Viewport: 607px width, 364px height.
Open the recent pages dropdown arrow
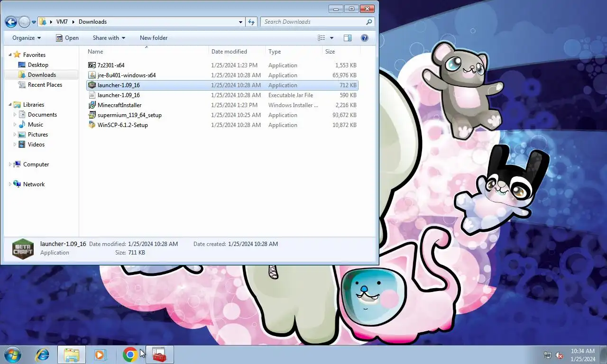[x=34, y=22]
